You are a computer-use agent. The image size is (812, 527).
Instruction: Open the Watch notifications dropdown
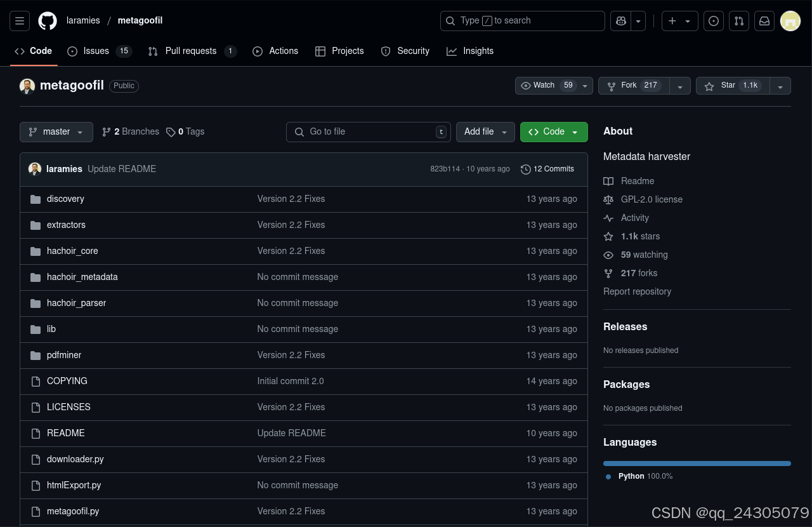click(x=554, y=86)
